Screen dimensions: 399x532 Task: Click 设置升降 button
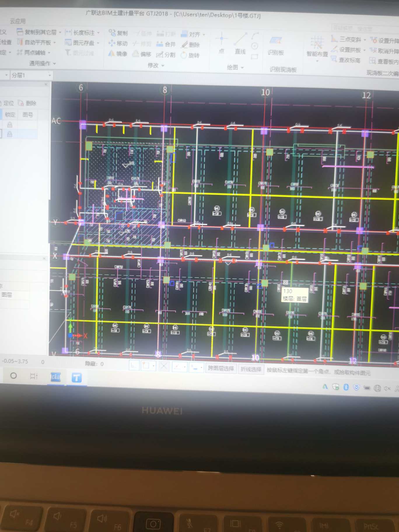[x=384, y=41]
